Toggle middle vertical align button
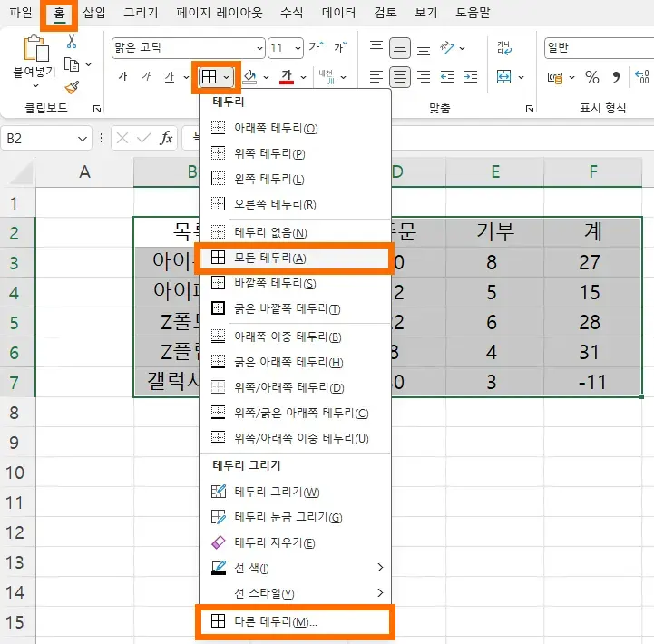This screenshot has height=644, width=654. coord(400,48)
